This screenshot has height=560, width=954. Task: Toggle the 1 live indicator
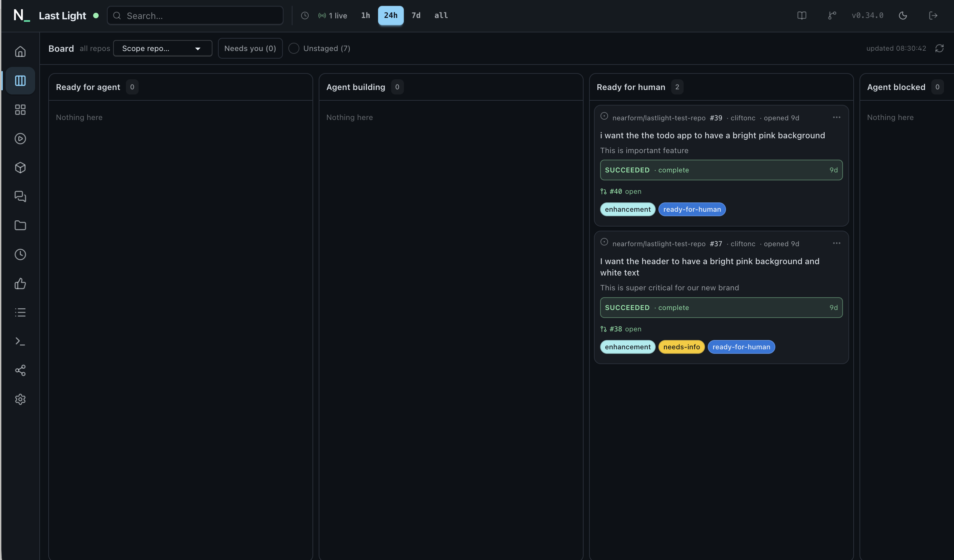tap(333, 16)
